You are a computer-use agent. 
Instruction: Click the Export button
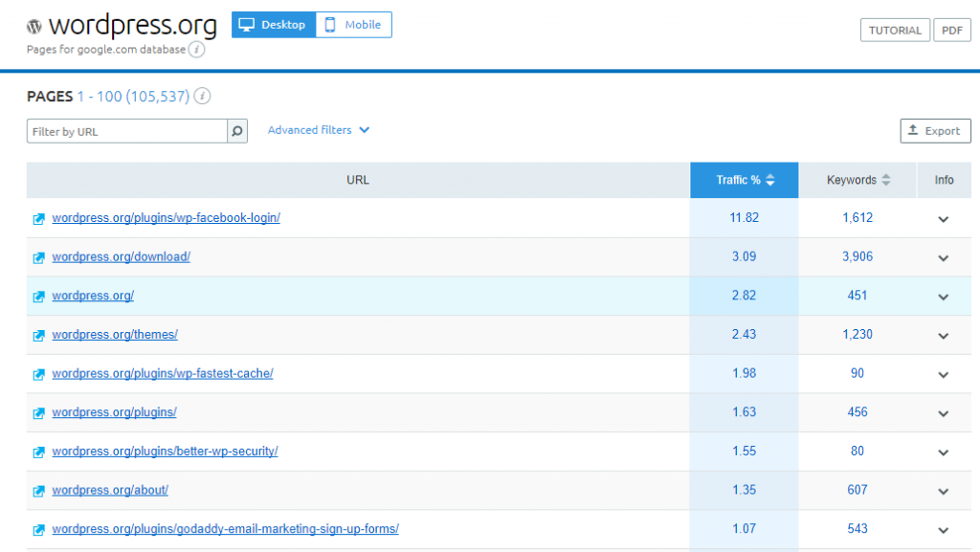(x=935, y=130)
